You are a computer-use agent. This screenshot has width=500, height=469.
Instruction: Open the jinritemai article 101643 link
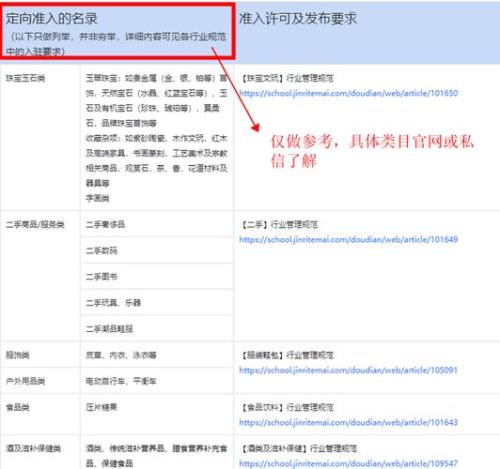click(x=348, y=422)
